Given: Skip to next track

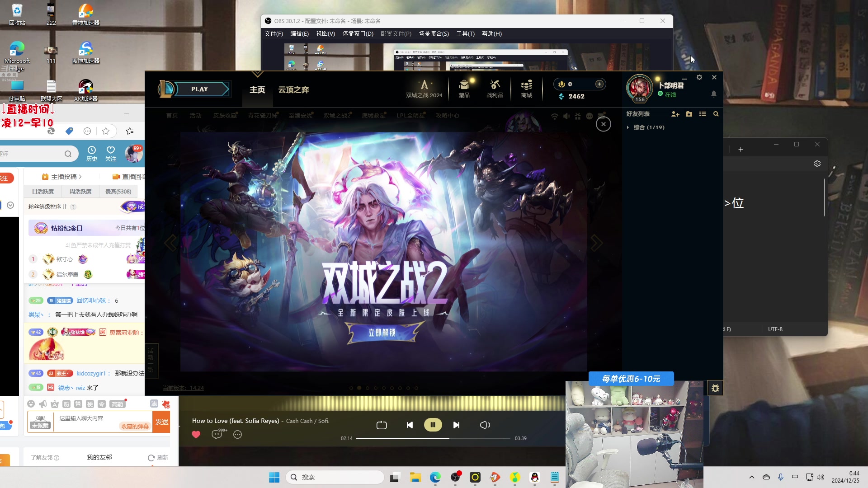Looking at the screenshot, I should coord(456,425).
